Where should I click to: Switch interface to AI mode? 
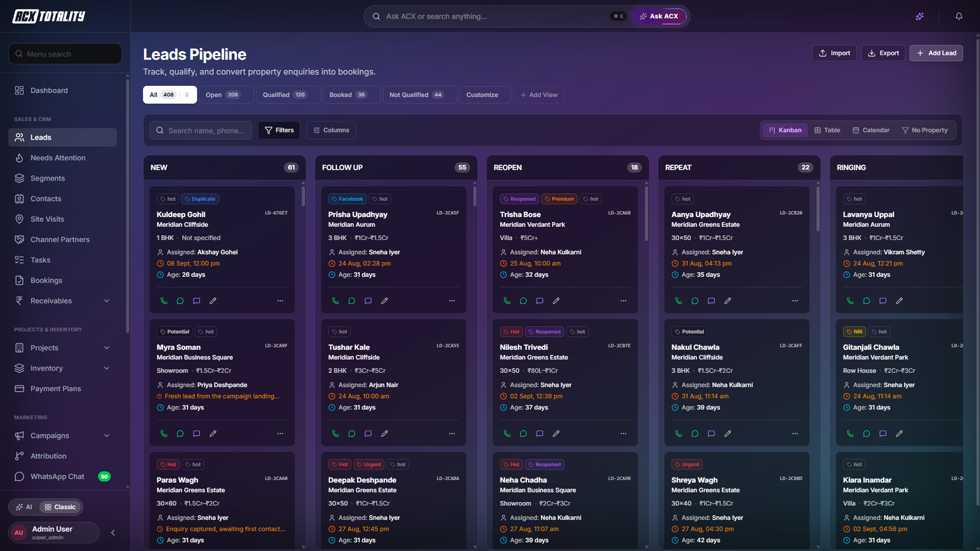coord(24,507)
